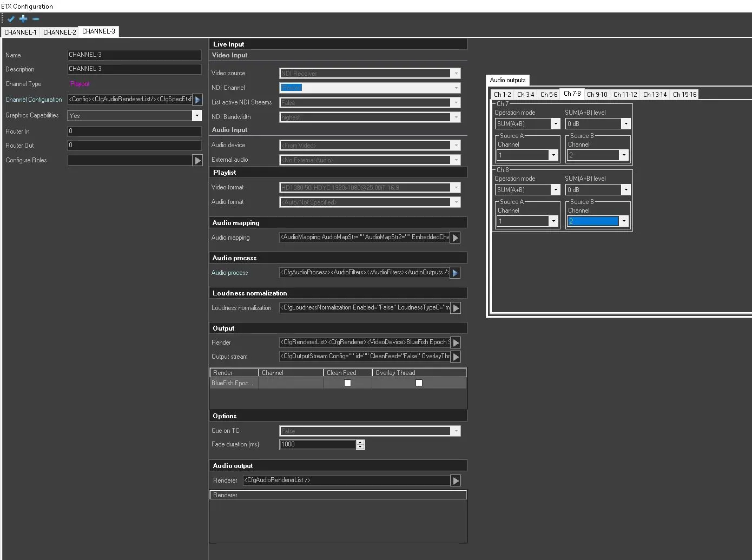
Task: Click the Channel Configuration link label
Action: [34, 100]
